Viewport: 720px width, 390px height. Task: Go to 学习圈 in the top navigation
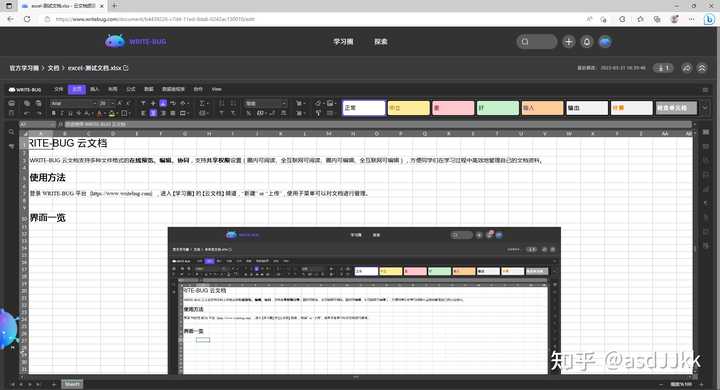click(343, 41)
